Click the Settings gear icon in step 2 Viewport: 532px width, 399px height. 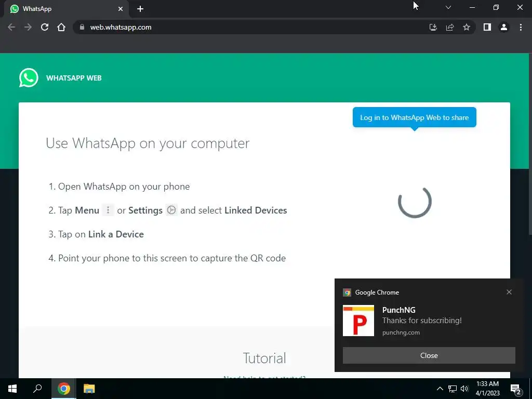[x=171, y=210]
